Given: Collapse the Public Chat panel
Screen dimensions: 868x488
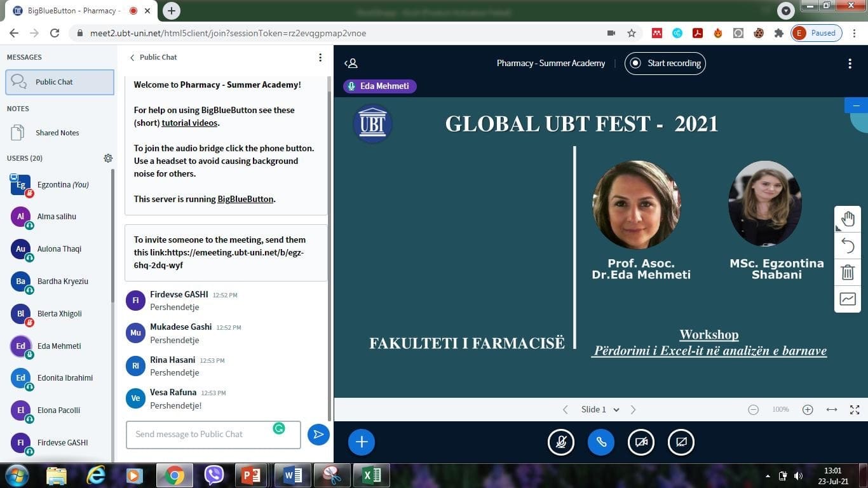Looking at the screenshot, I should pos(132,57).
